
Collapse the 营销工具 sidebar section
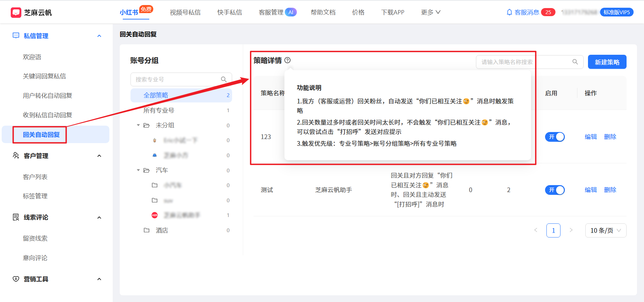pos(99,279)
